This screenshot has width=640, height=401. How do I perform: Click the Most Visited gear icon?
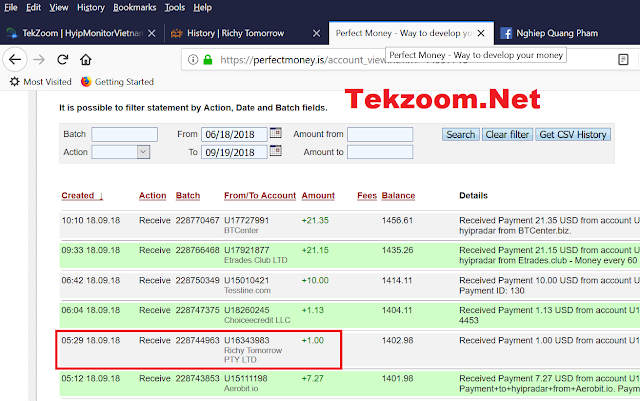click(14, 82)
